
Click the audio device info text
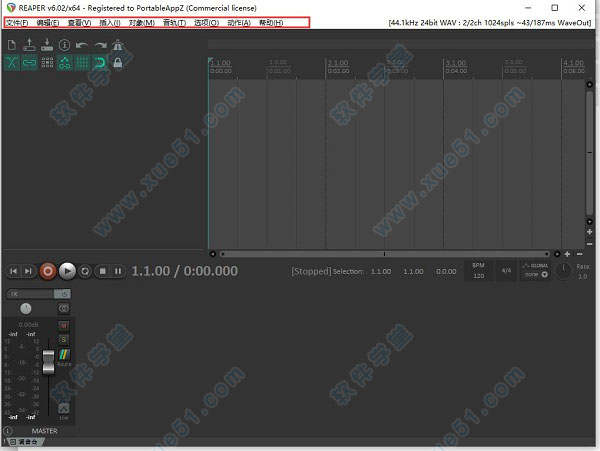(x=490, y=23)
